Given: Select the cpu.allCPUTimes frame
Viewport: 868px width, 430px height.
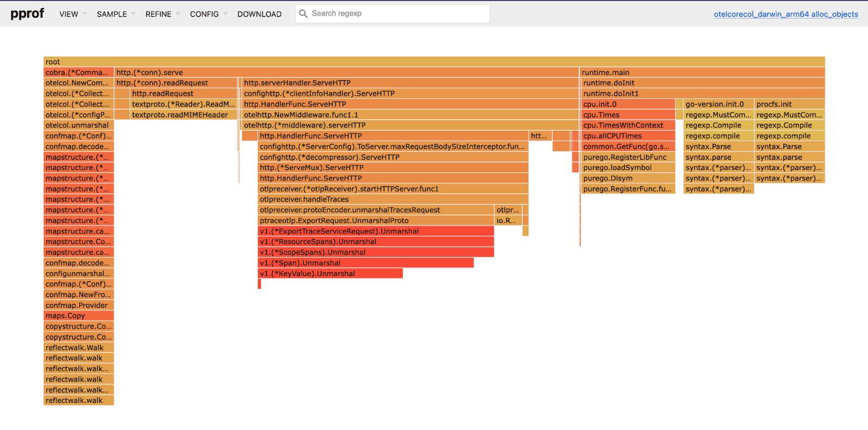Looking at the screenshot, I should coord(628,136).
